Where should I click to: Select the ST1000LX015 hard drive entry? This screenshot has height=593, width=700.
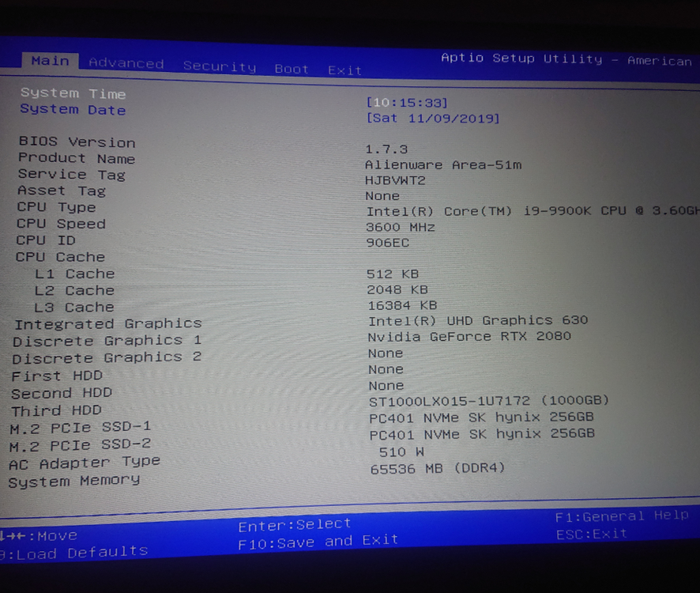[489, 401]
